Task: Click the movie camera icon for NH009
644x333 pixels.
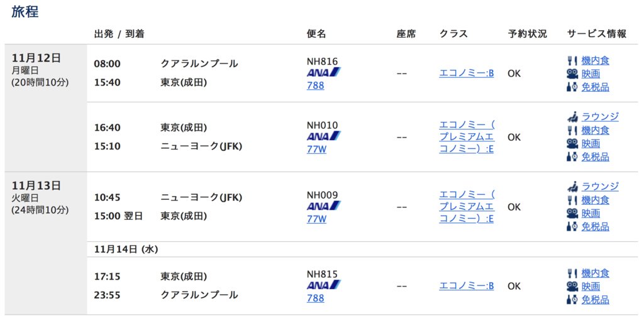Action: coord(572,213)
